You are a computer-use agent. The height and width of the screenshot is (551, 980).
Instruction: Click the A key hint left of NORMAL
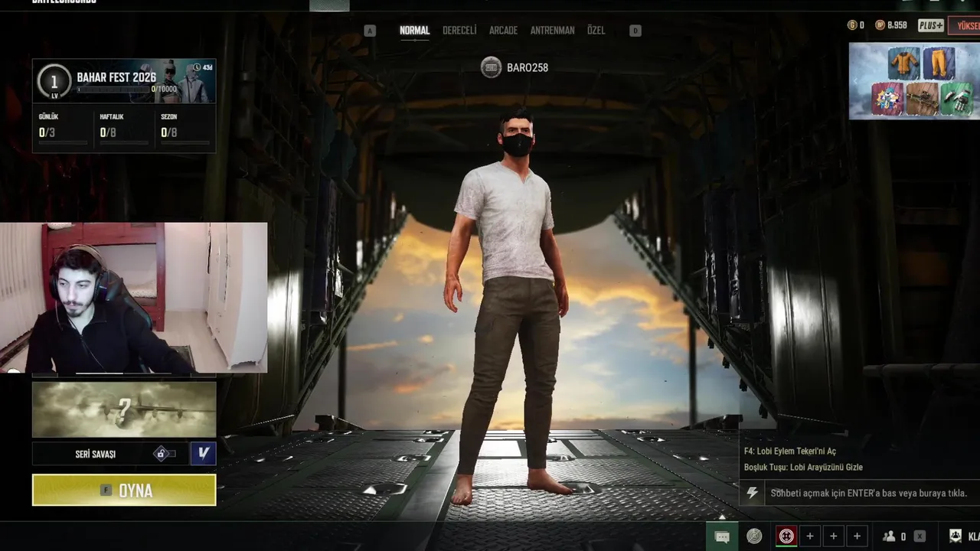click(x=370, y=31)
